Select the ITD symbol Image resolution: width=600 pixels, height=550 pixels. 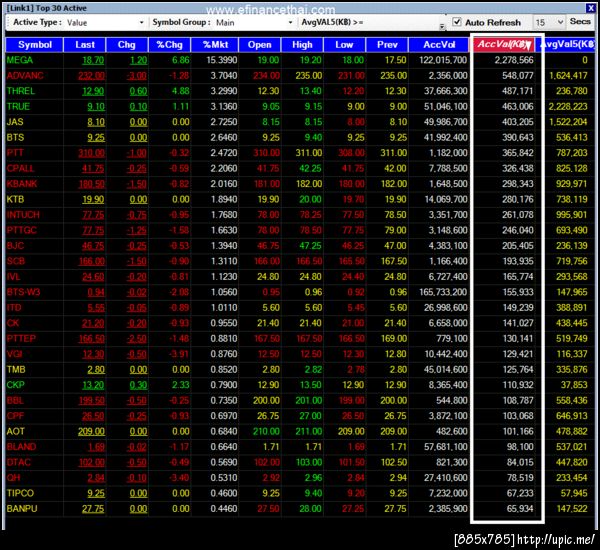14,308
